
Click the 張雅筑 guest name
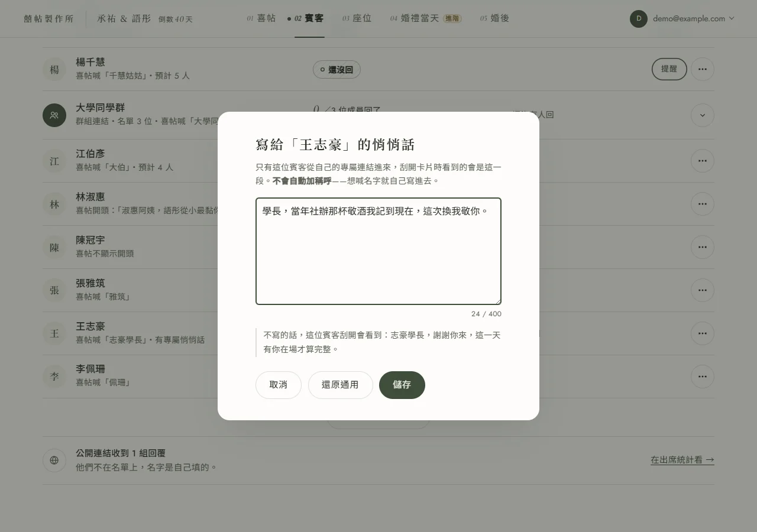point(90,283)
